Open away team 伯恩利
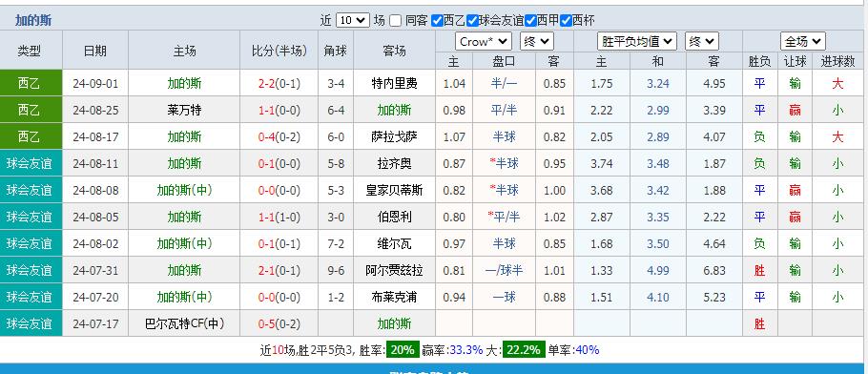The image size is (868, 374). click(394, 217)
